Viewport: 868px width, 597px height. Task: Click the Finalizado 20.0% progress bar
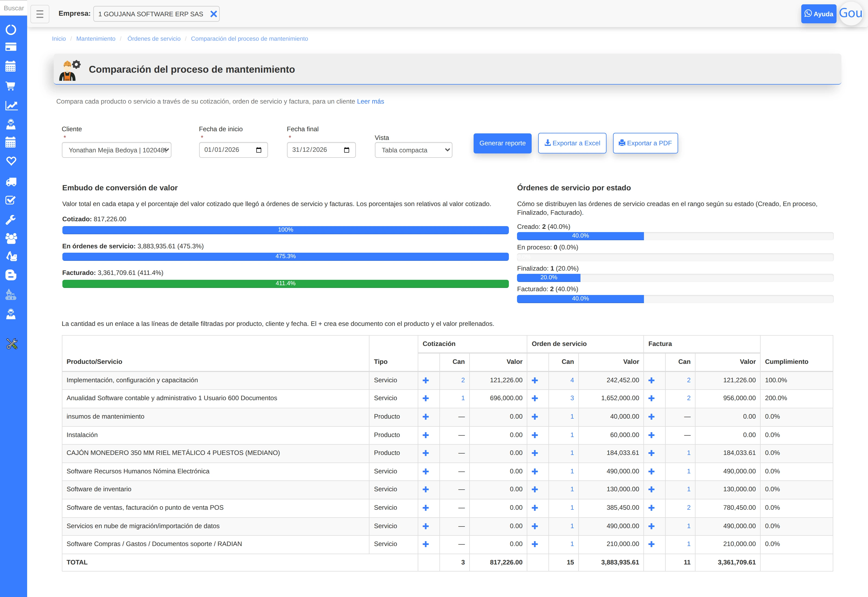click(548, 278)
